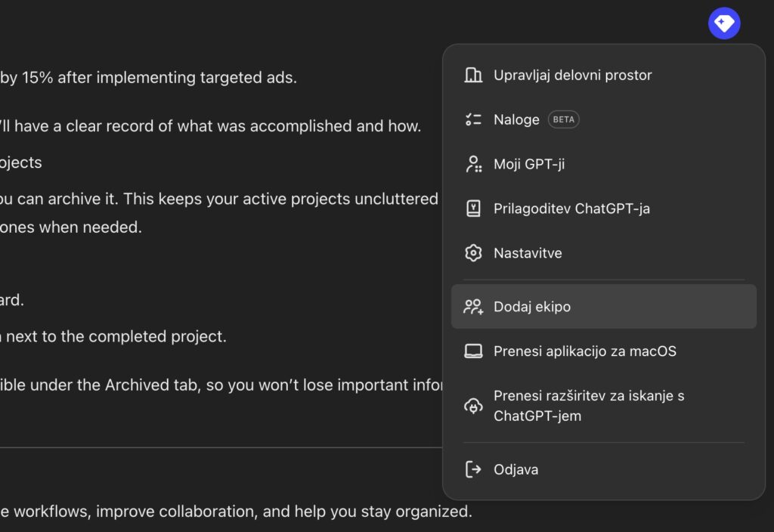Click text 'can archive it. This keeps your active projects'
Viewport: 774px width, 532px height.
(x=184, y=199)
